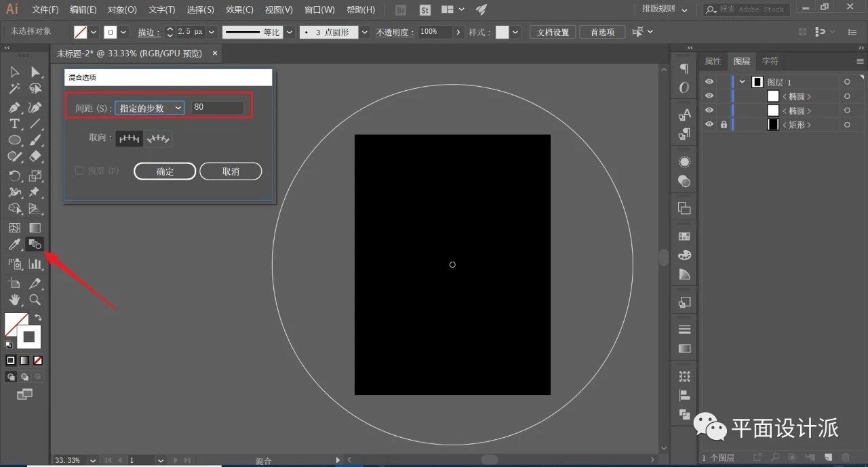Open the 3 点圆形 brush dropdown

click(x=365, y=32)
